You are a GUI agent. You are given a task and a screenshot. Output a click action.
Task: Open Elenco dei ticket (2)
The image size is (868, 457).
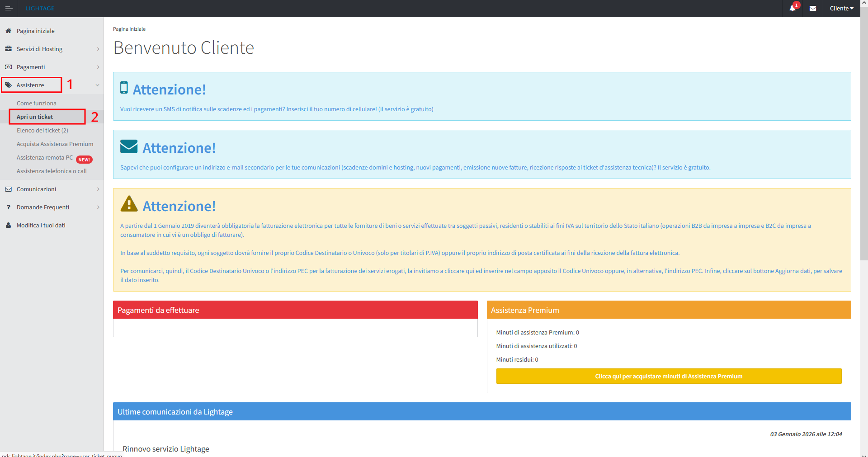pyautogui.click(x=42, y=130)
